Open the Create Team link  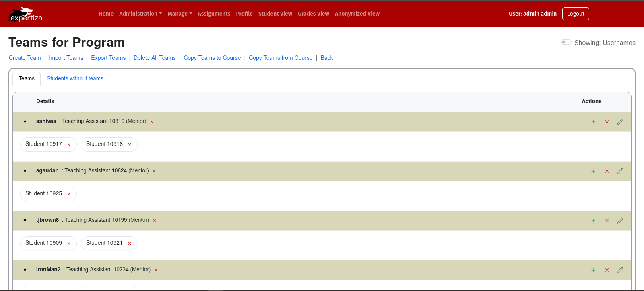point(25,58)
